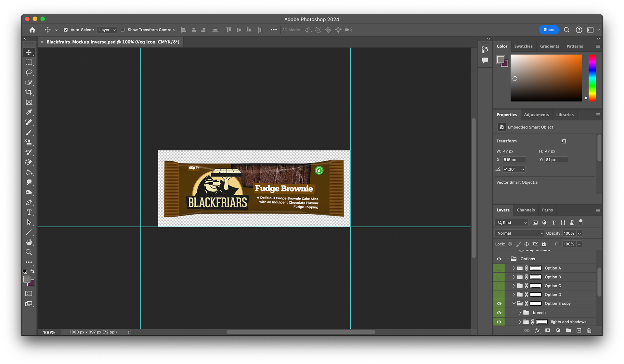
Task: Select the Zoom tool in toolbar
Action: [x=29, y=252]
